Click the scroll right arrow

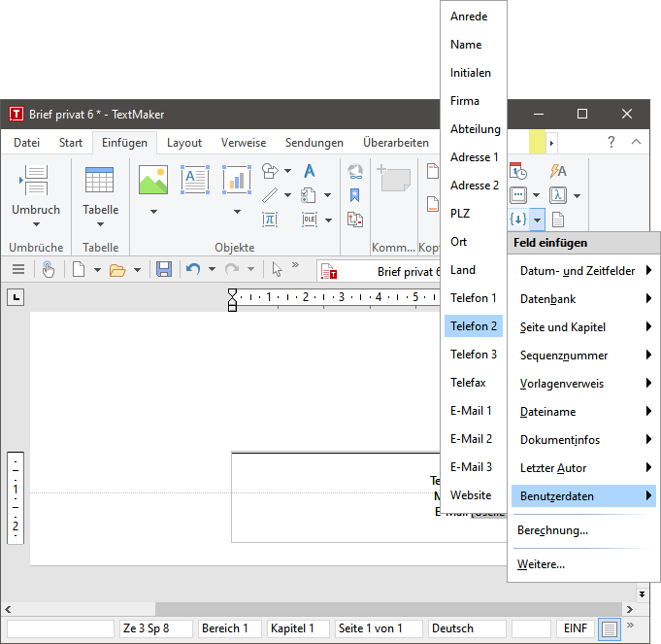point(629,609)
